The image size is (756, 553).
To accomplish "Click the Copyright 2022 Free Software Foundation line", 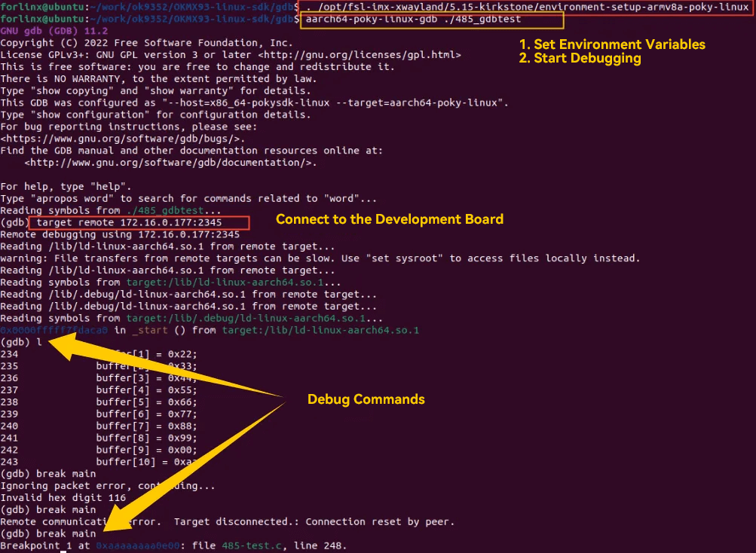I will pos(146,43).
